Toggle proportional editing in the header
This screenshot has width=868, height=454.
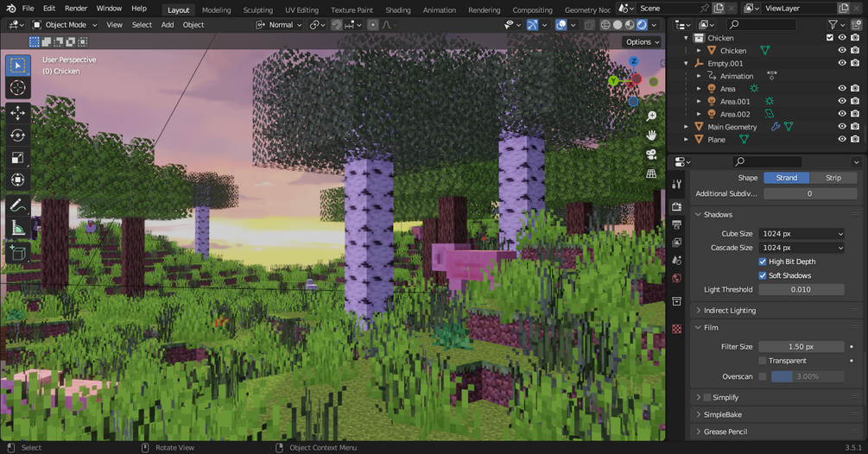click(x=372, y=25)
